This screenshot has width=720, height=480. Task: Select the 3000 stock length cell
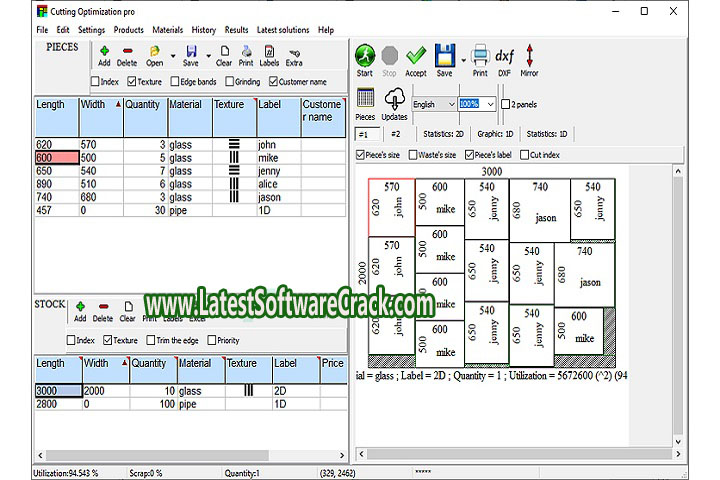click(59, 391)
